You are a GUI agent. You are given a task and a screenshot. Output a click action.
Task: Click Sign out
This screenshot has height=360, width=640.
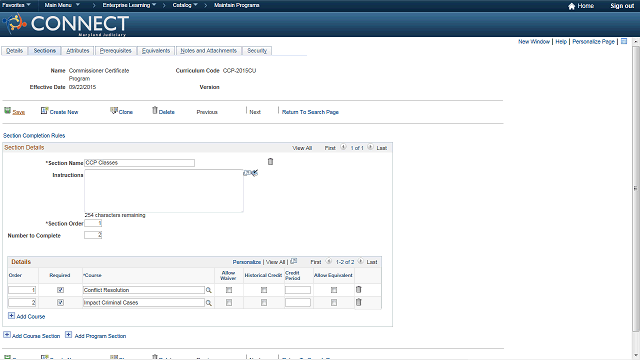click(x=622, y=6)
